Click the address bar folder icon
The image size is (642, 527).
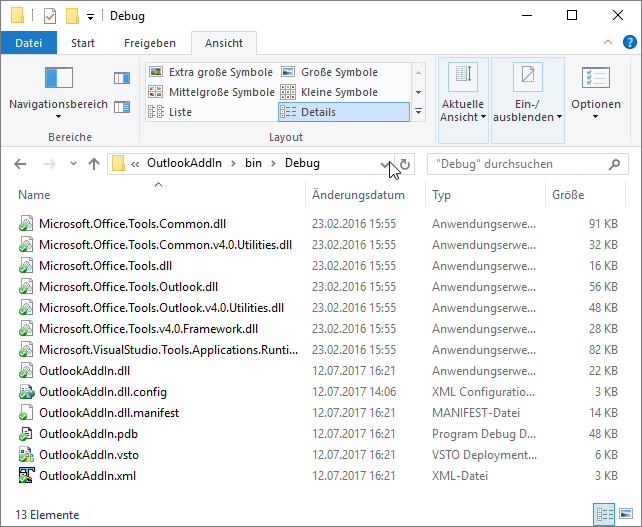point(118,164)
